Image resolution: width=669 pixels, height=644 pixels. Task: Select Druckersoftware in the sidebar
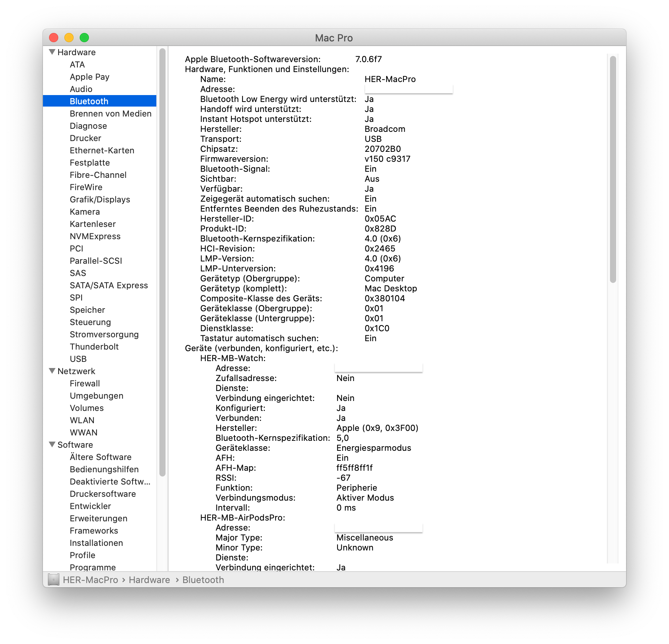click(103, 494)
